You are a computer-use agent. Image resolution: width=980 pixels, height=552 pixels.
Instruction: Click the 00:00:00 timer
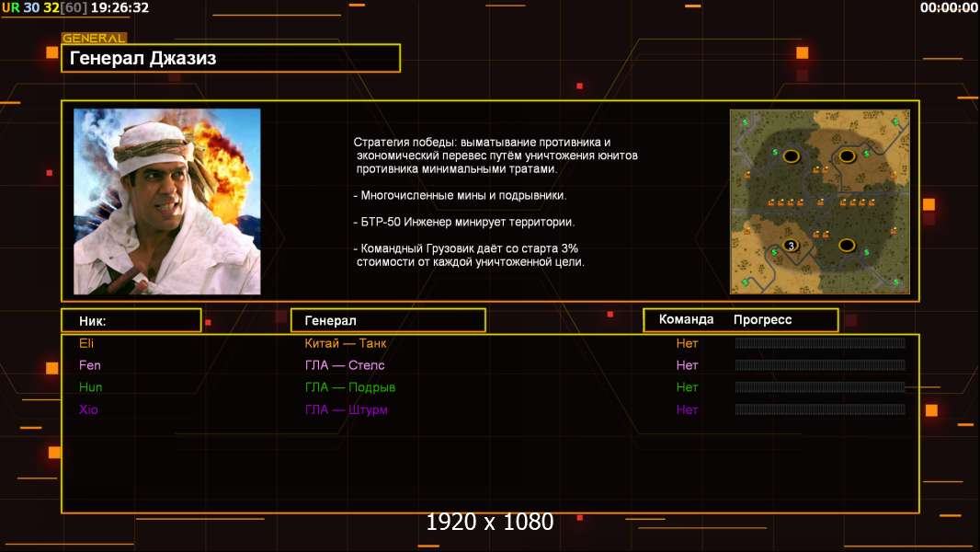(x=948, y=8)
